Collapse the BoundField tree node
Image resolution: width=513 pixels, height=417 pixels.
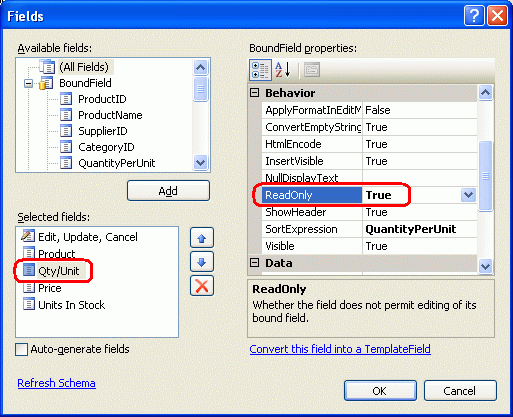coord(29,83)
